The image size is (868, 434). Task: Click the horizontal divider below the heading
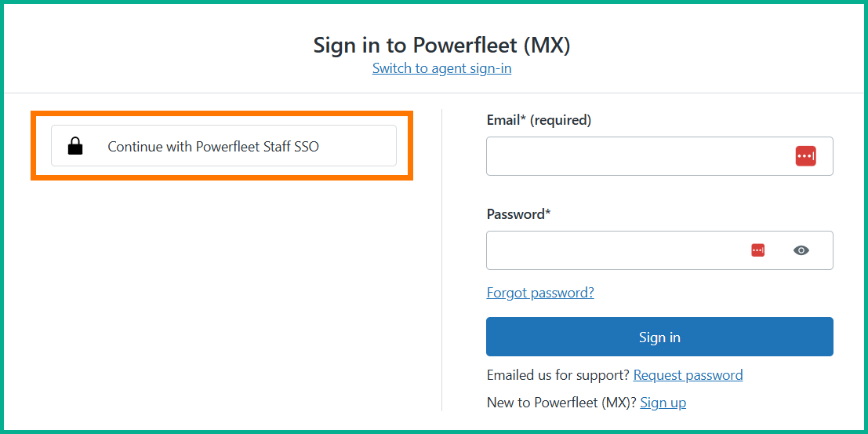[235, 93]
